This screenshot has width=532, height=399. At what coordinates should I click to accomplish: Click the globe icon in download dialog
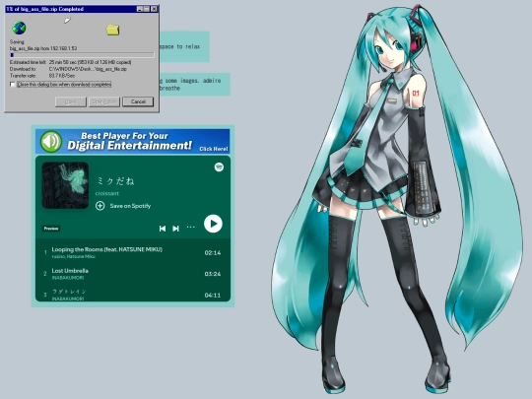coord(19,28)
